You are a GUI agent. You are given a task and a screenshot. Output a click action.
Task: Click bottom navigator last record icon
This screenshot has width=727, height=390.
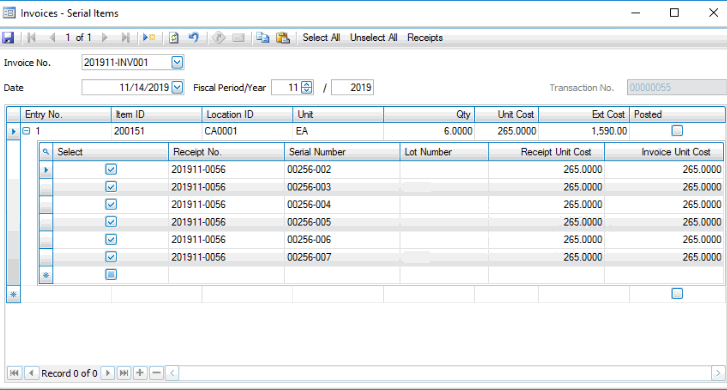(x=124, y=373)
